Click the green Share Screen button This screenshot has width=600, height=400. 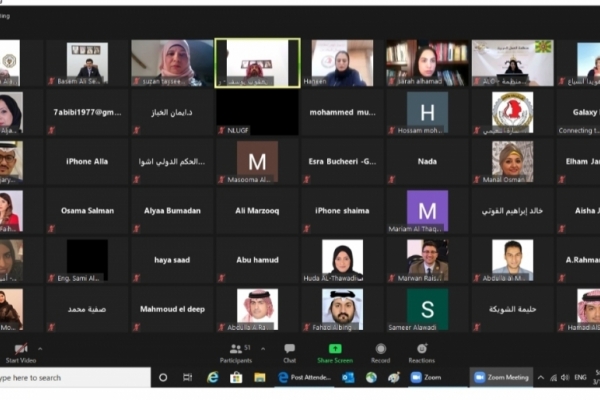click(x=335, y=353)
